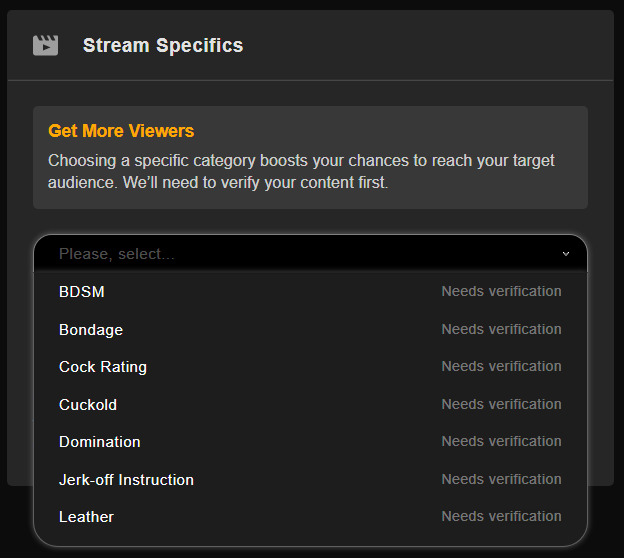Screen dimensions: 624x558
Task: Click "Needs verification" label for Cock Rating
Action: pyautogui.click(x=501, y=367)
